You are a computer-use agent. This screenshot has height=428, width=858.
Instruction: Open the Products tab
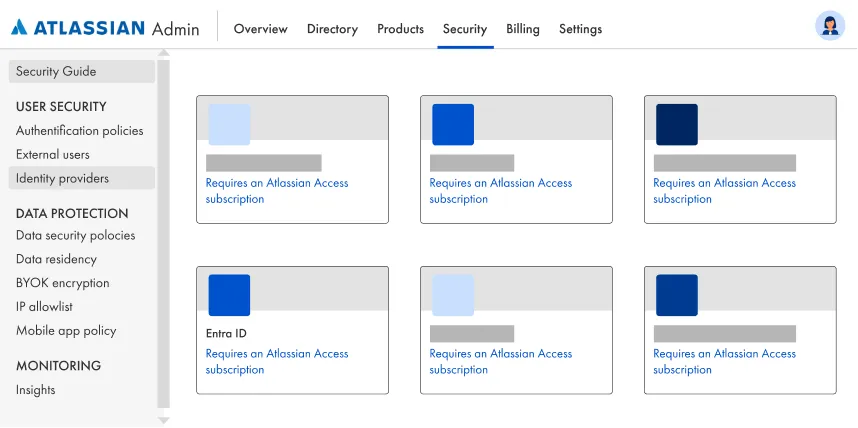[401, 29]
